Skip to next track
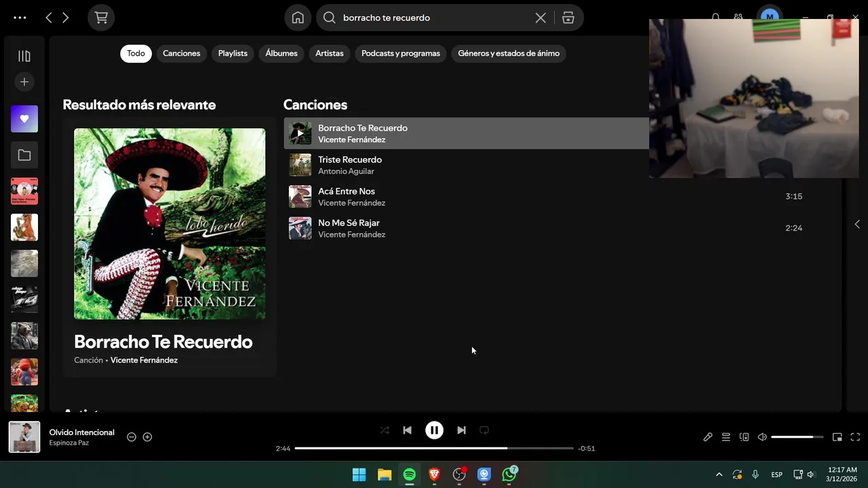868x488 pixels. pyautogui.click(x=461, y=430)
